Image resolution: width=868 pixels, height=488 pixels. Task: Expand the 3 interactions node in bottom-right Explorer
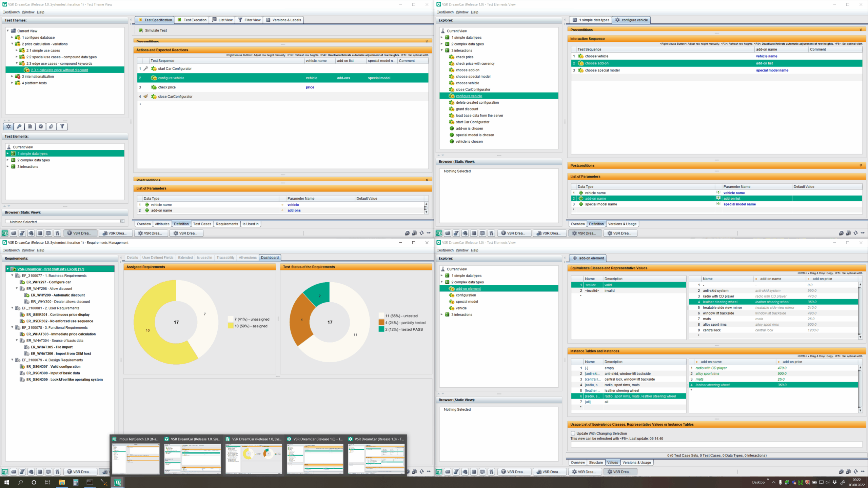442,314
